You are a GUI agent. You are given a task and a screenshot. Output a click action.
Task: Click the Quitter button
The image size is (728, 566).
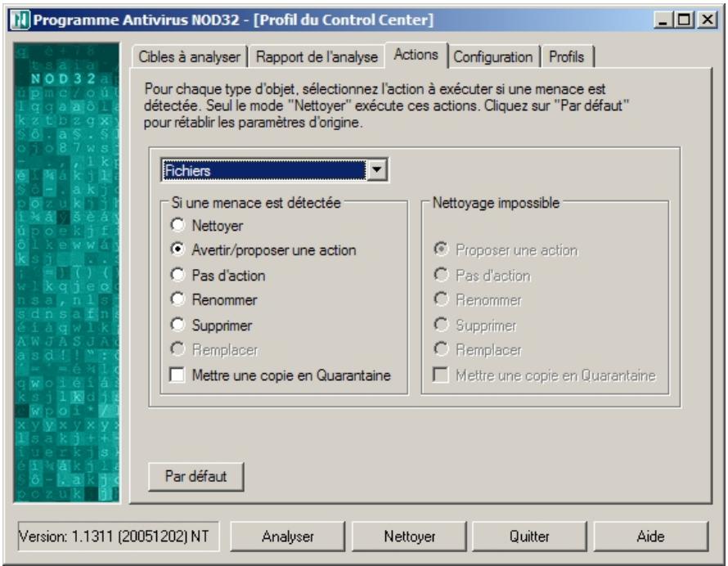pyautogui.click(x=530, y=537)
